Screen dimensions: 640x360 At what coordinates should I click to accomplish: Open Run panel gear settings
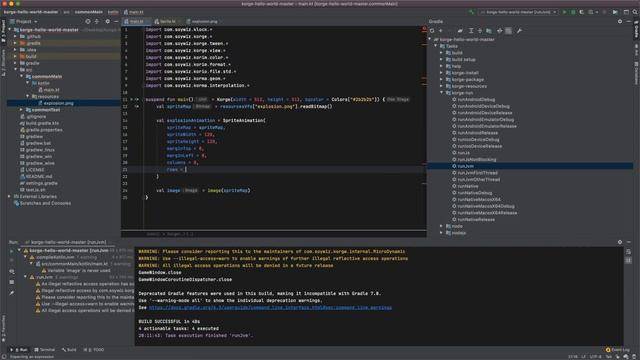pos(620,242)
